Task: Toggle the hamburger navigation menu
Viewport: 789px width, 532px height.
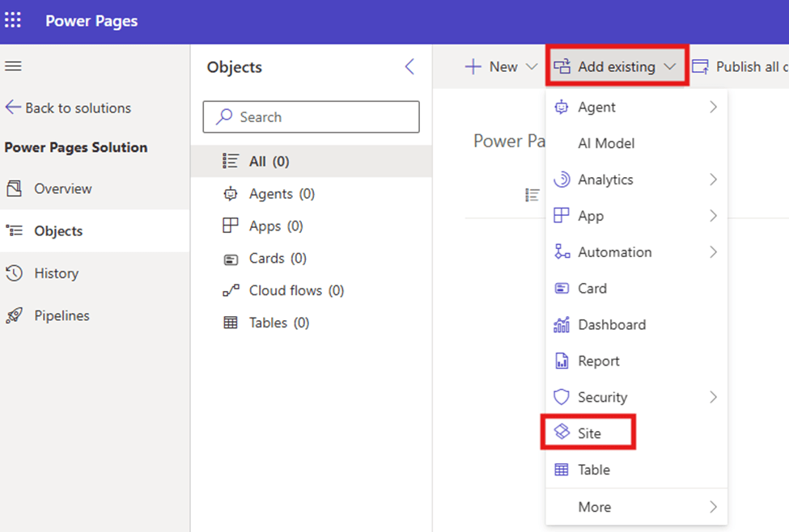Action: (14, 66)
